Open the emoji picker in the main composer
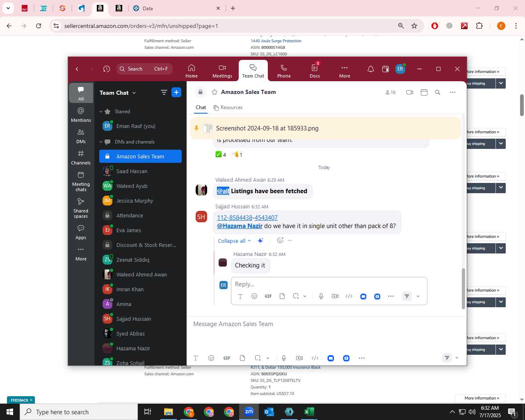525x420 pixels. click(x=211, y=358)
